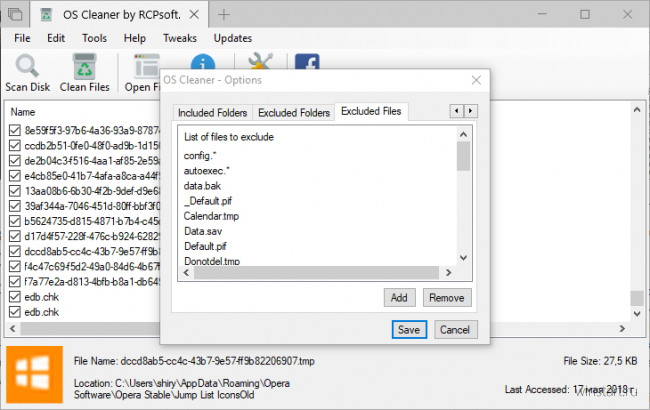Select Calendar.tmp in exclude list
The width and height of the screenshot is (650, 410).
coord(211,216)
